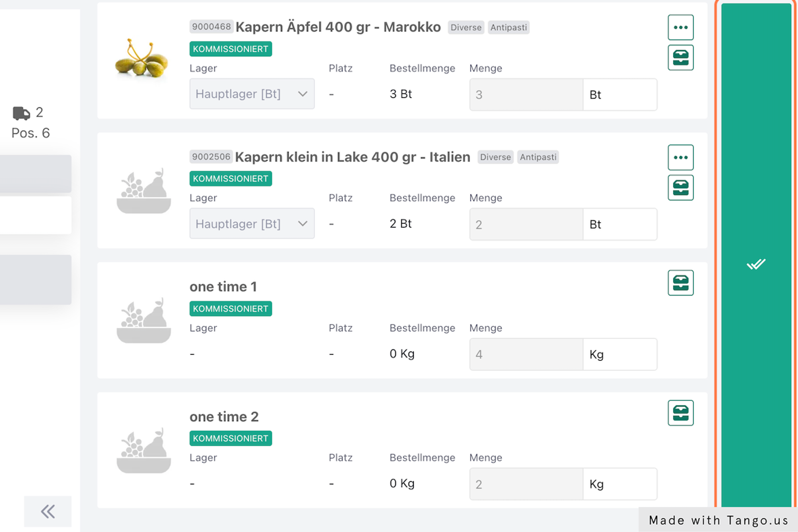Click Menge field of Kapern Äpfel
Screen dimensions: 798x532
pyautogui.click(x=526, y=95)
